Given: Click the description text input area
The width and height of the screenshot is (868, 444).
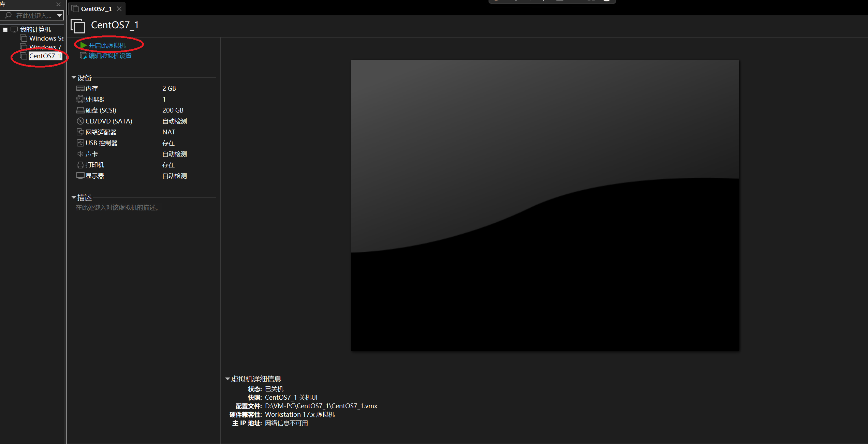Looking at the screenshot, I should [x=117, y=208].
